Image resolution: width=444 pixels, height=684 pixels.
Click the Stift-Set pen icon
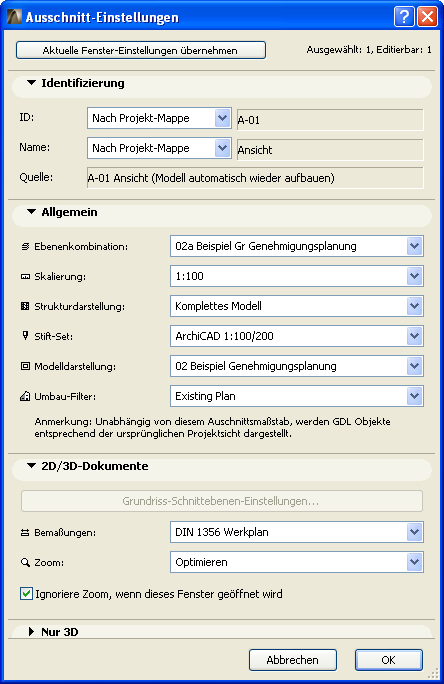point(25,336)
